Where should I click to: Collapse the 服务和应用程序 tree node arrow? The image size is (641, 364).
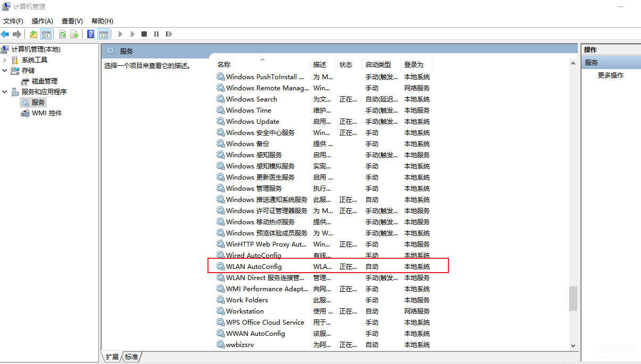5,91
